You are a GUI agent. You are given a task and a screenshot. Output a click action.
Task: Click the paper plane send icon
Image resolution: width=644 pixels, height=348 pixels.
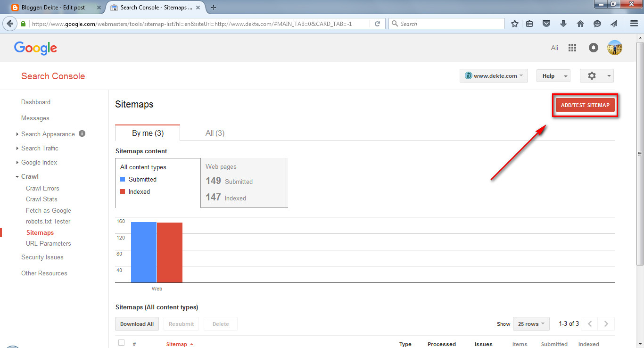(614, 24)
